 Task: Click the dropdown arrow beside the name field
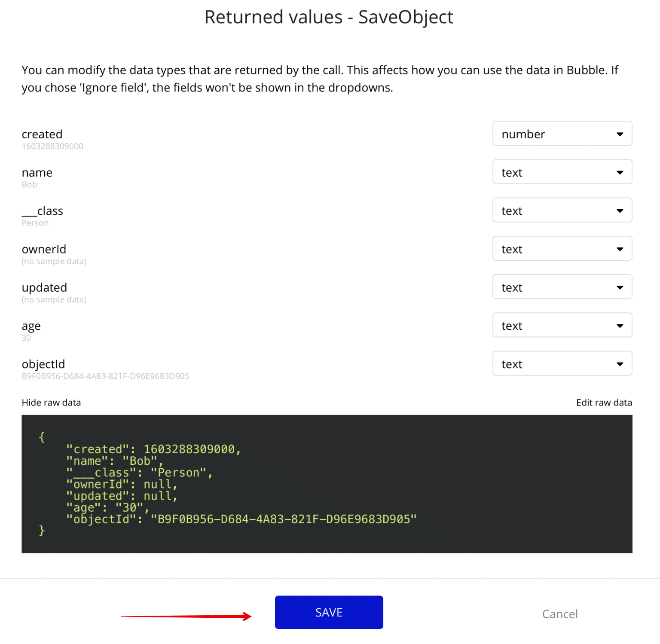(620, 172)
